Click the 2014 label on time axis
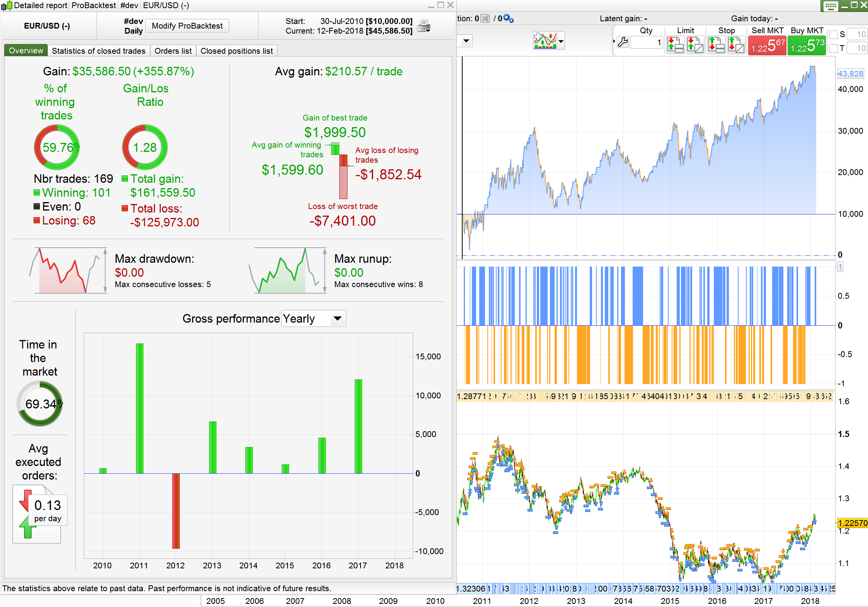Viewport: 868px width, 607px height. [x=623, y=601]
